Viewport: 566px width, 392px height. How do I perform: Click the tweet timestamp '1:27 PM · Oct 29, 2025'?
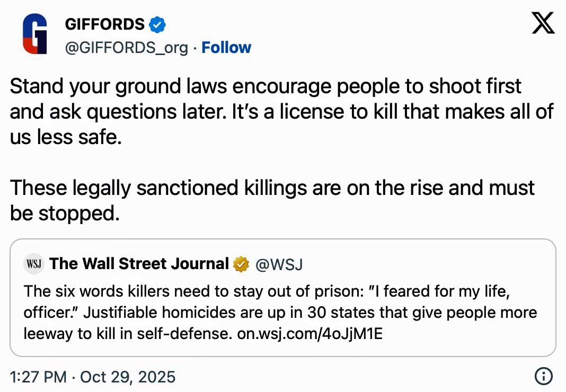pos(92,377)
